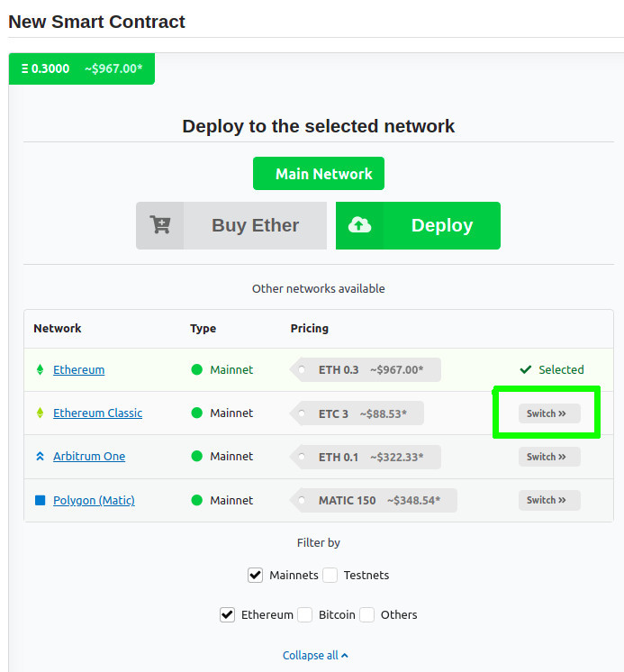Click the Deploy button label

442,225
